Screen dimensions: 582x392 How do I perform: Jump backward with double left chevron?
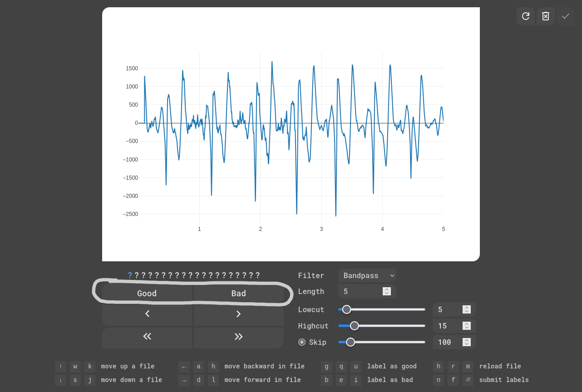click(147, 337)
